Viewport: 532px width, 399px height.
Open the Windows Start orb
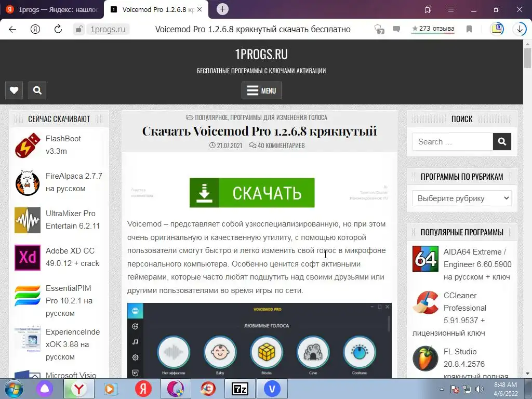14,389
